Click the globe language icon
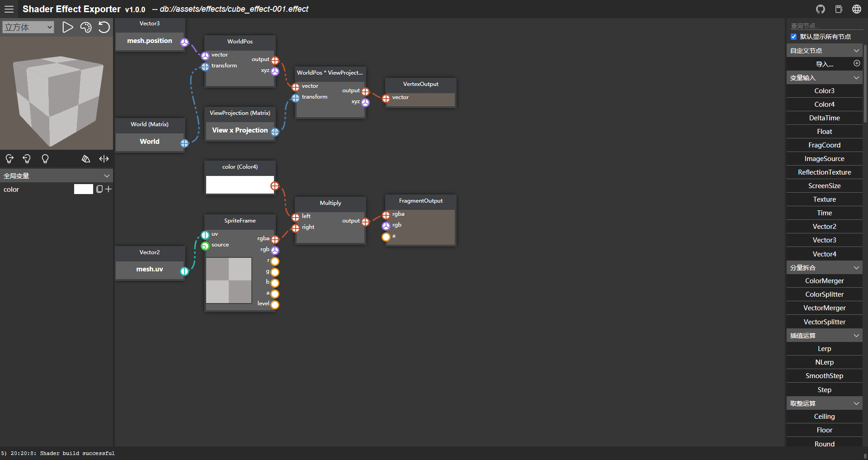Screen dimensions: 868x460 coord(857,9)
